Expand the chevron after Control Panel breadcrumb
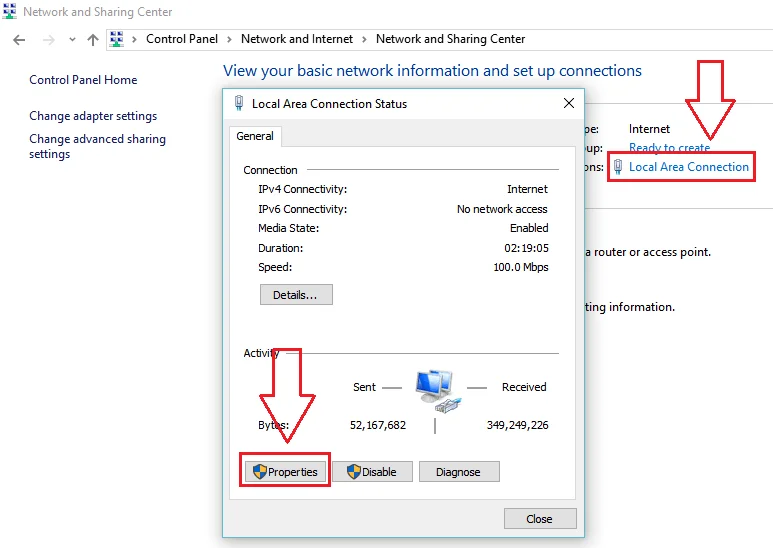The height and width of the screenshot is (548, 773). [x=229, y=39]
